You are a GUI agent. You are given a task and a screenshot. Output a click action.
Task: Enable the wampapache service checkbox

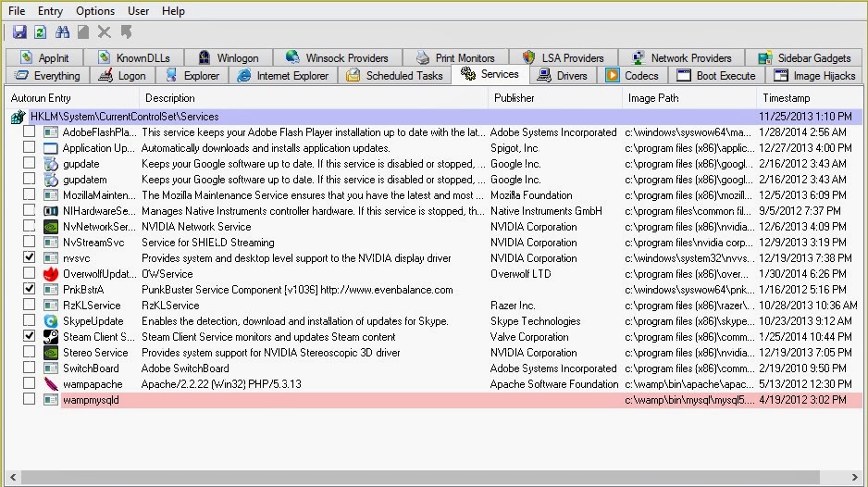[x=30, y=382]
